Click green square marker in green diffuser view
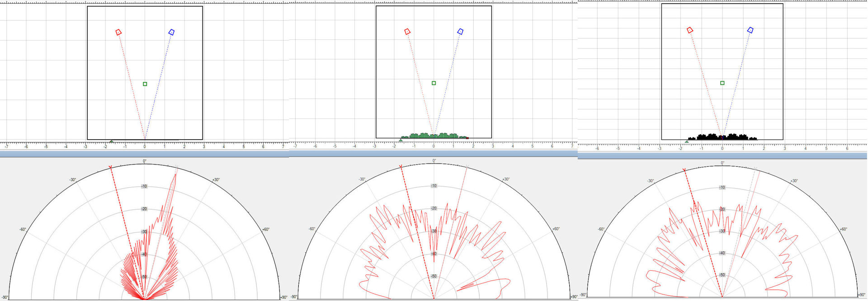The height and width of the screenshot is (301, 868). (434, 83)
